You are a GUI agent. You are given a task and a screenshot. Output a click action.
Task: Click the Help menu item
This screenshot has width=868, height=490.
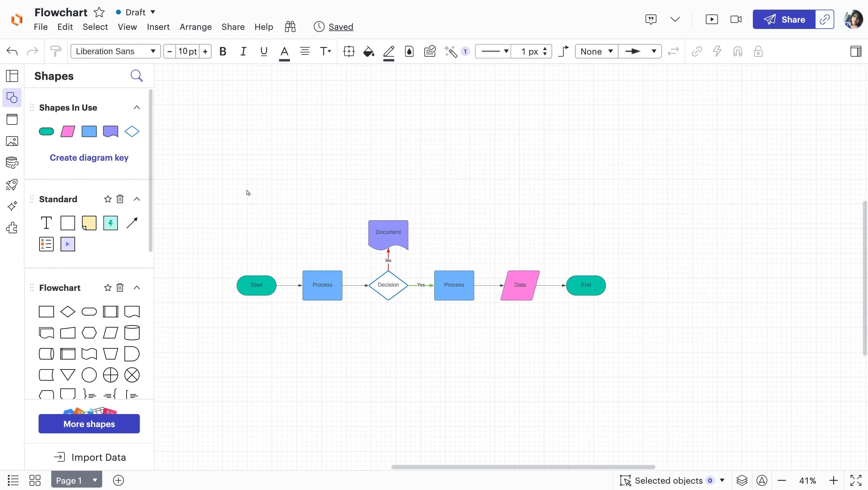[263, 27]
